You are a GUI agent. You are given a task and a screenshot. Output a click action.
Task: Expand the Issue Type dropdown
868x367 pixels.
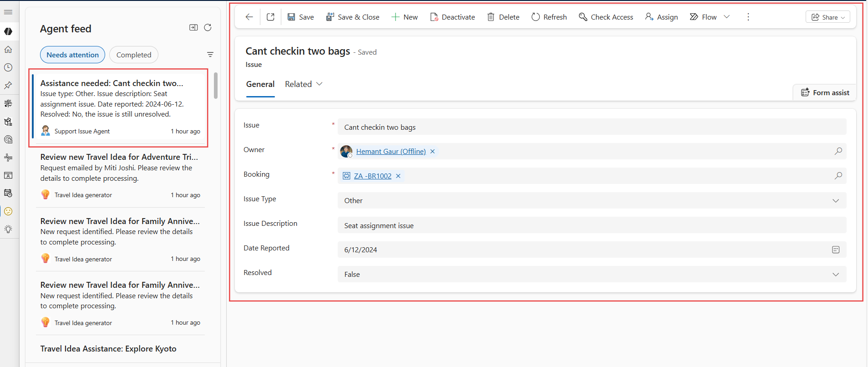point(835,200)
